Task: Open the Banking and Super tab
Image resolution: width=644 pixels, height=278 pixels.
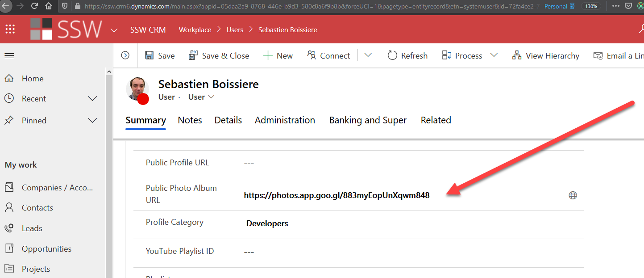Action: (368, 120)
